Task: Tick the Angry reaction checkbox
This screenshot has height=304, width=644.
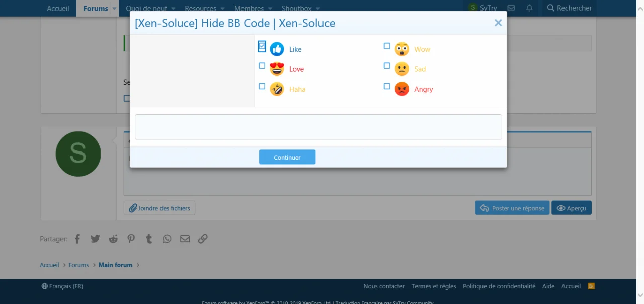Action: coord(387,86)
